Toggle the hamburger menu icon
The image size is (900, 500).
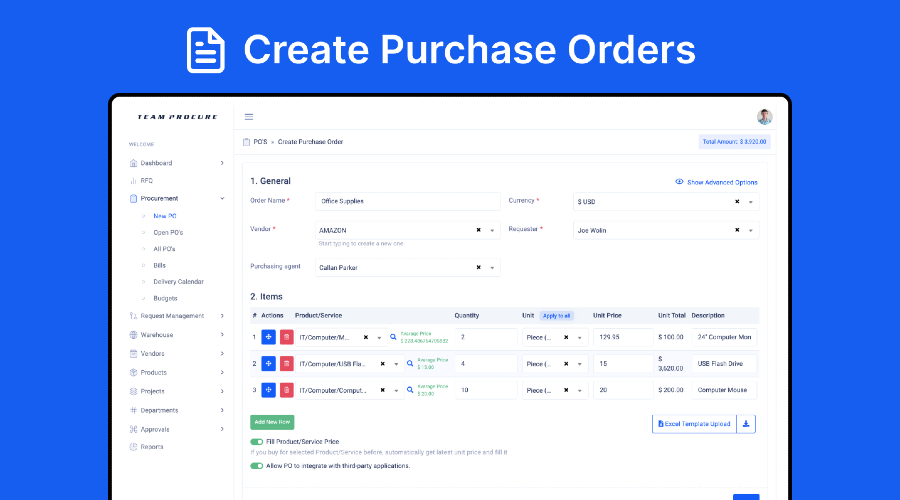pos(249,117)
